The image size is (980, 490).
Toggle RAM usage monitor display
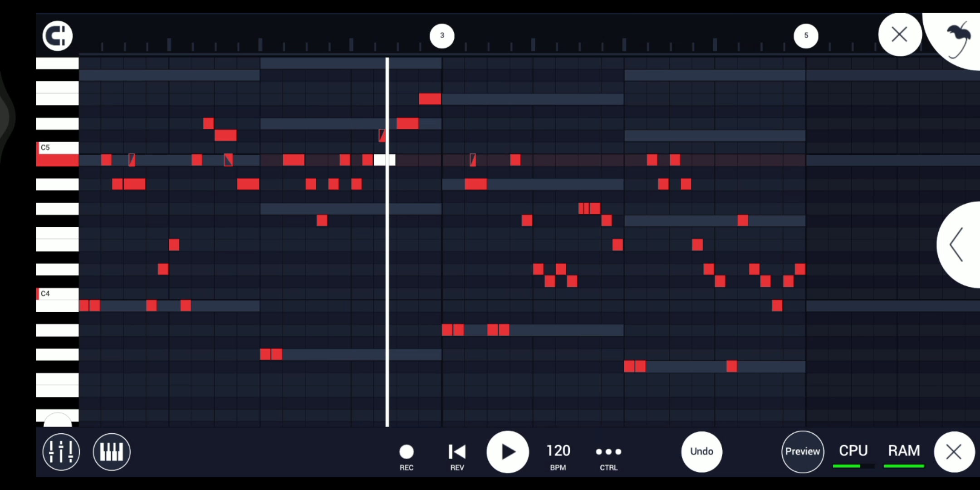(x=903, y=451)
